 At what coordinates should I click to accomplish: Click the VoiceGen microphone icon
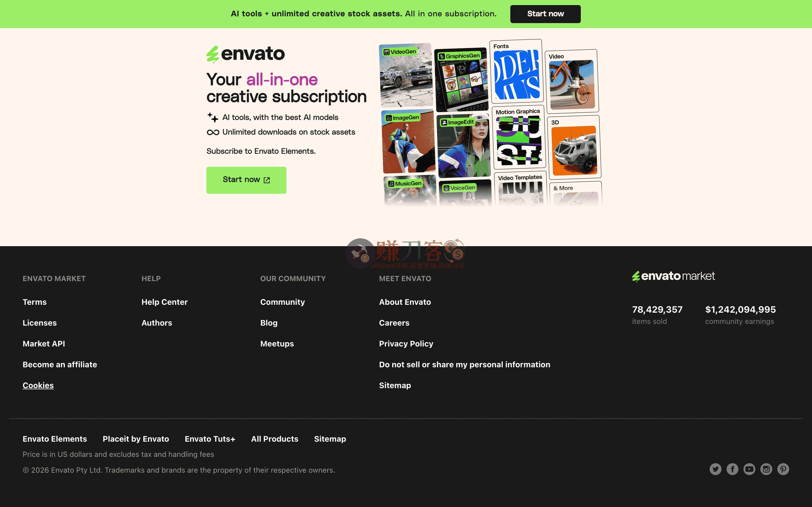click(447, 188)
